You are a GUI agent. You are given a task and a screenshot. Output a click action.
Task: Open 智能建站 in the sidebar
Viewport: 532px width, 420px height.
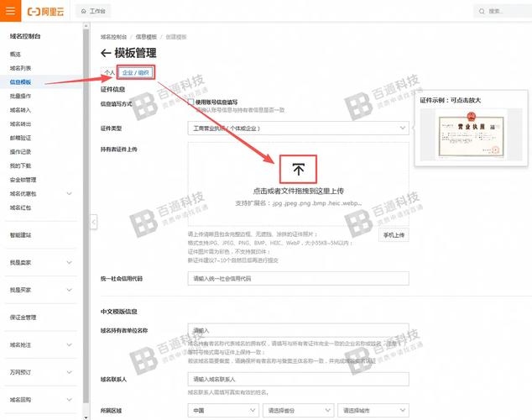tap(20, 235)
